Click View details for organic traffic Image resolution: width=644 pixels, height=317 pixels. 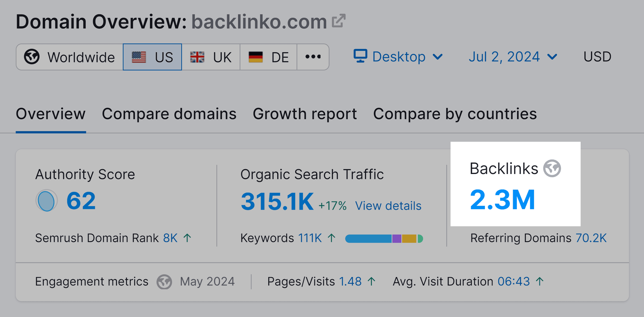389,205
